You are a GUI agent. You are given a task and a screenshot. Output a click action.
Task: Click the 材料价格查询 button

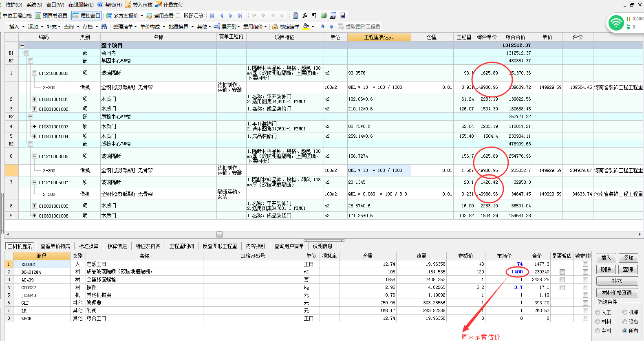617,293
